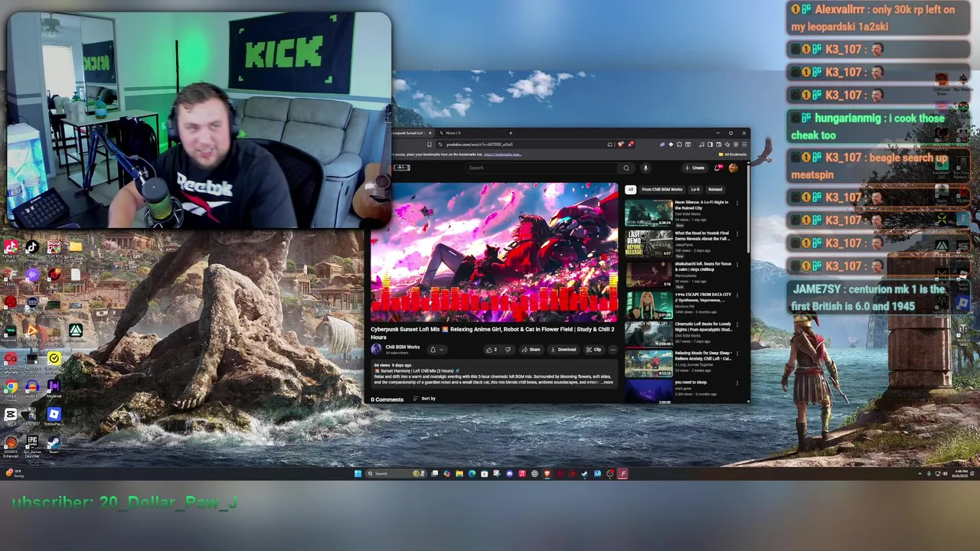Viewport: 980px width, 551px height.
Task: Dislike the Cyberpunk Sunset Lofi Mix video
Action: (508, 350)
